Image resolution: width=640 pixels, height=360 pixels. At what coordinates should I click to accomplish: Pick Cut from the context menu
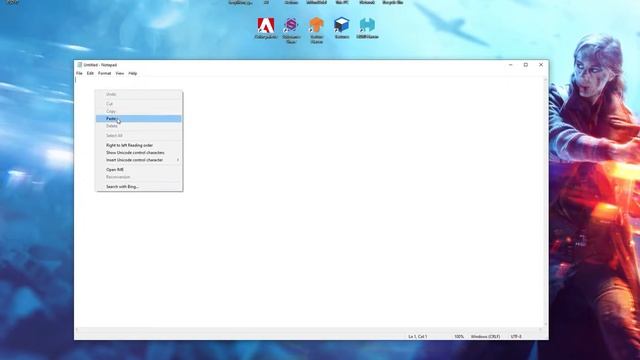click(x=139, y=104)
